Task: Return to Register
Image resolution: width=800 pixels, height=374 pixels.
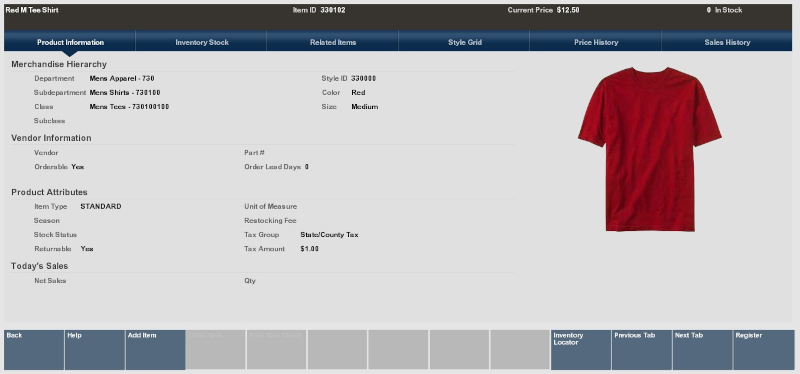Action: [763, 350]
